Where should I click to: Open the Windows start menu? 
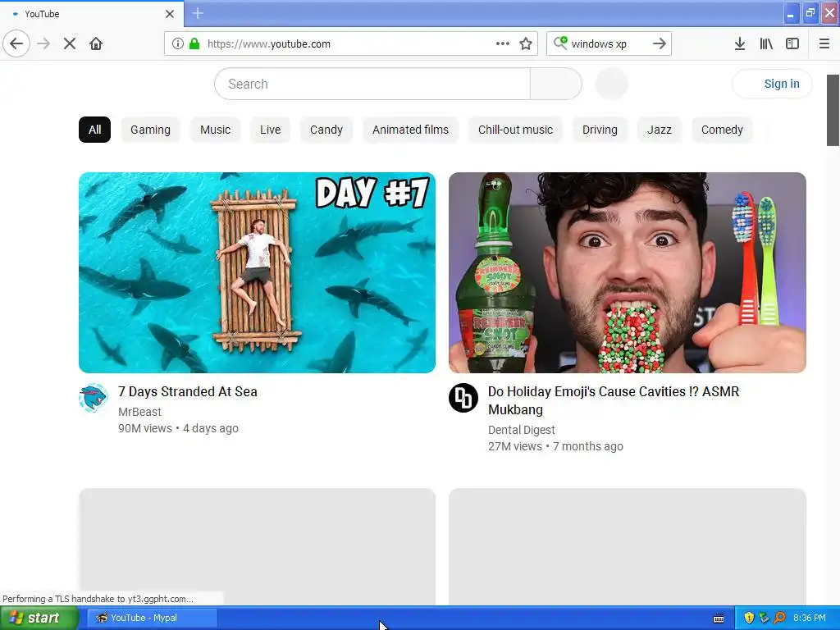(39, 618)
